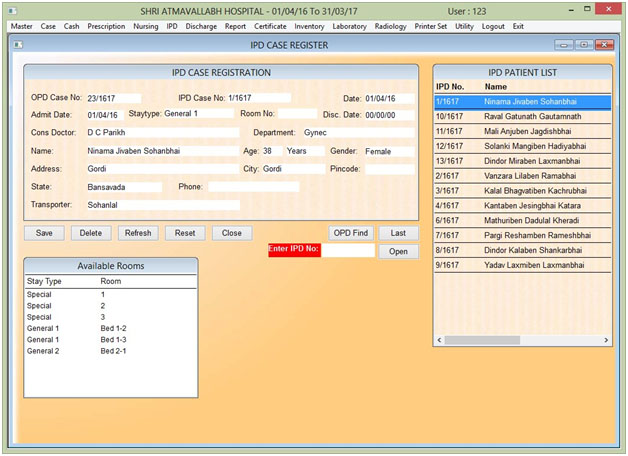628x456 pixels.
Task: Click the Phone input field
Action: (x=253, y=187)
